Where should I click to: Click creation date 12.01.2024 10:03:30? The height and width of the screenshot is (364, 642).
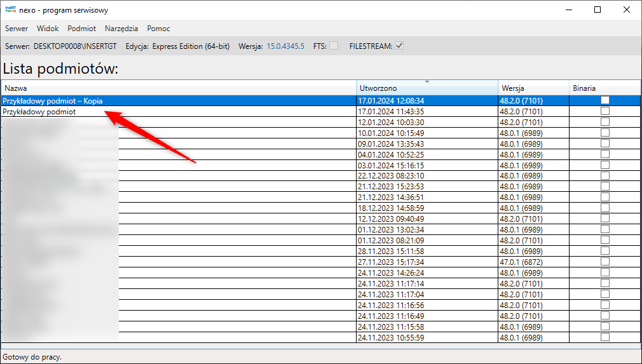click(x=391, y=123)
